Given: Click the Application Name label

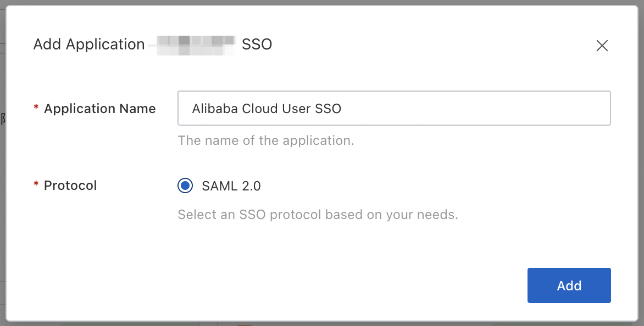Looking at the screenshot, I should pos(99,109).
